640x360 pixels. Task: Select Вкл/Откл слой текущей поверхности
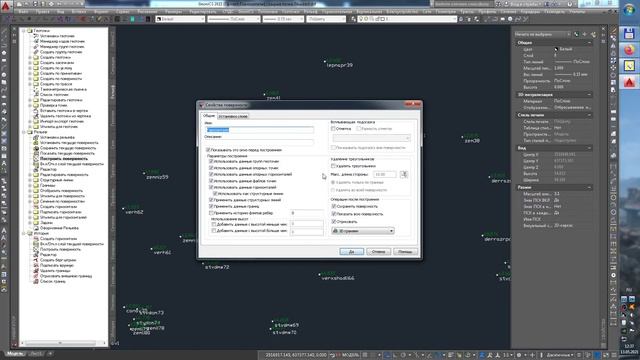click(72, 164)
